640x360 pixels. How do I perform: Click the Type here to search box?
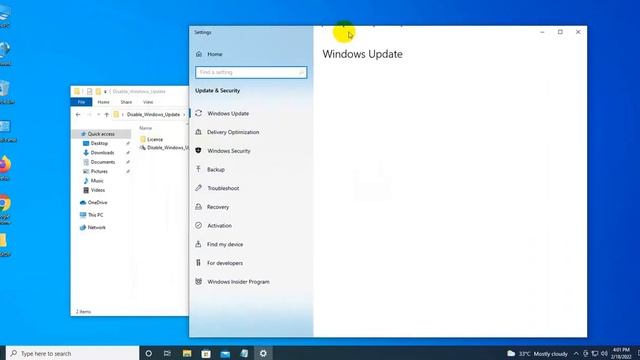pos(73,353)
